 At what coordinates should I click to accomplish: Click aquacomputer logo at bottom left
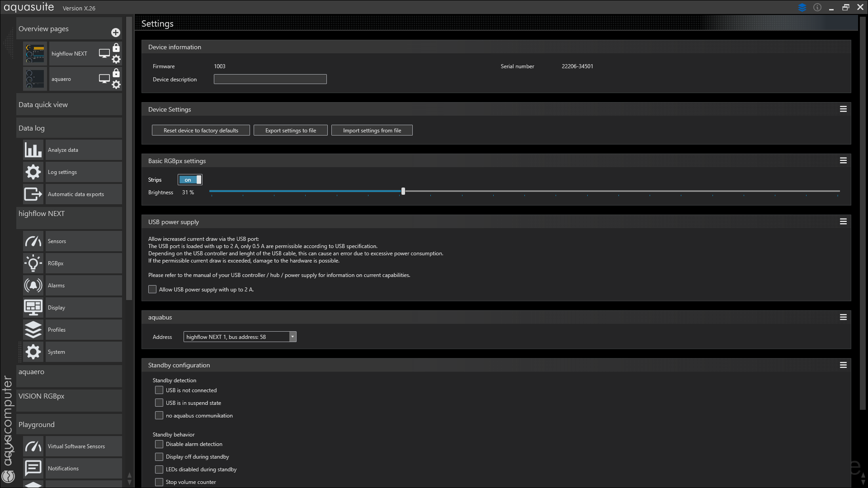point(8,476)
